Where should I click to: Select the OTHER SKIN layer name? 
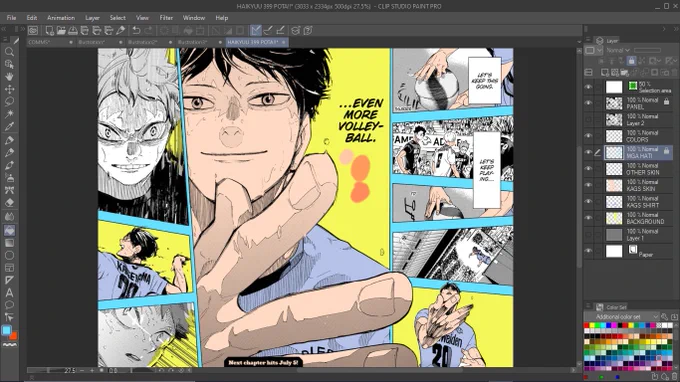643,172
